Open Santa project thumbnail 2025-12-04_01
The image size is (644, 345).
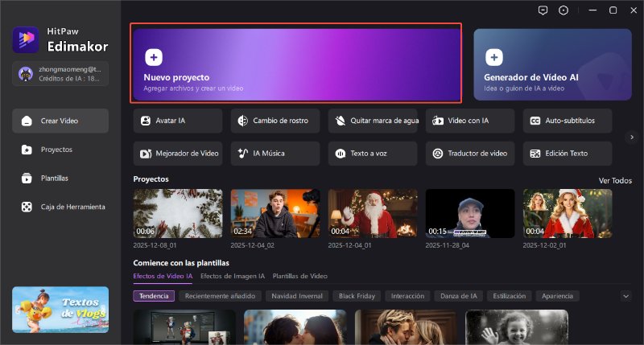(x=373, y=213)
